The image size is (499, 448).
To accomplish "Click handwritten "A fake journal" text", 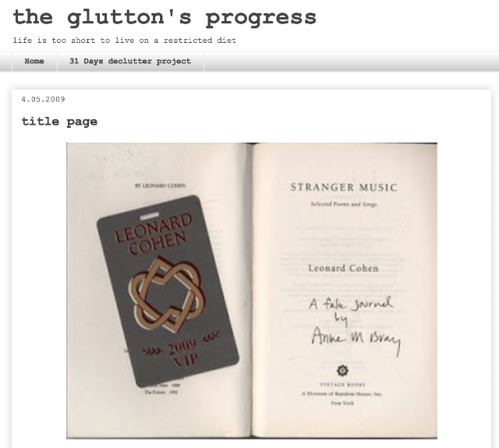I will point(351,304).
